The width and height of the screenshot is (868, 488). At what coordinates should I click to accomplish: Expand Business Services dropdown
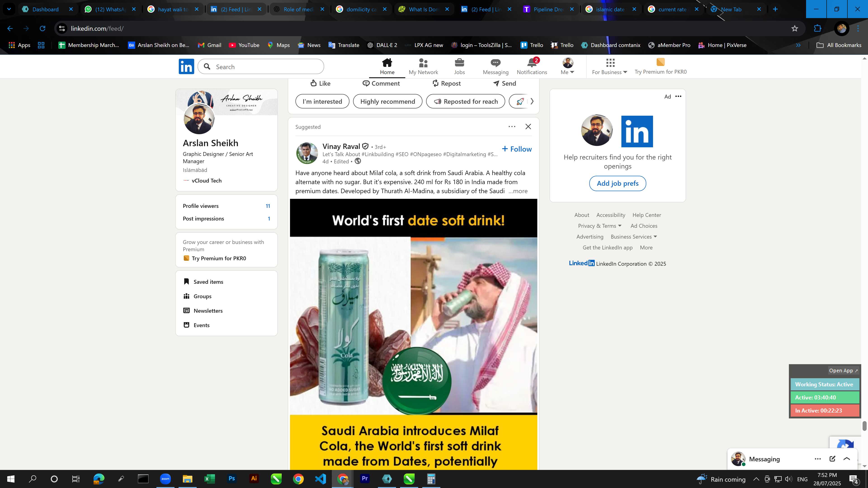coord(634,237)
